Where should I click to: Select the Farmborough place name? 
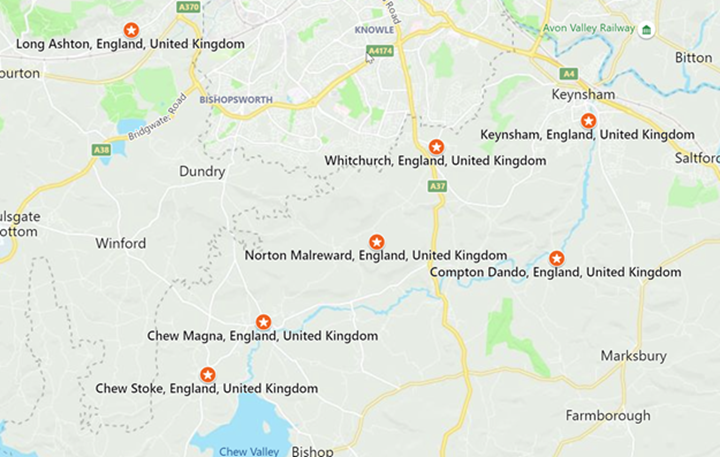point(608,416)
